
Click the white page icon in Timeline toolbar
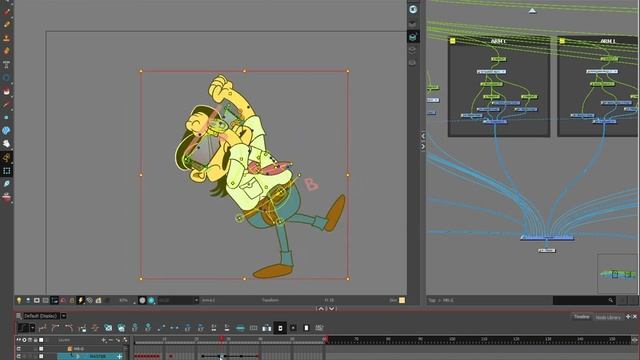pos(307,328)
